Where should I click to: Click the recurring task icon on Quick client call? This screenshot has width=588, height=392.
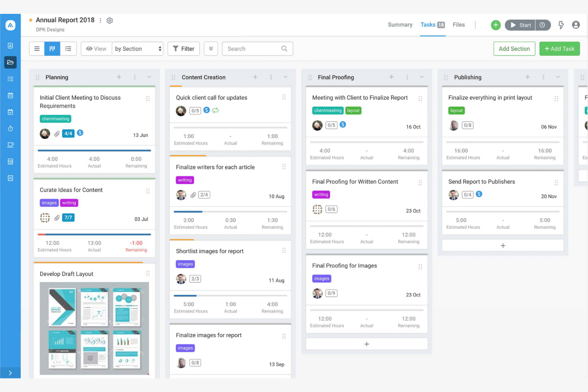[215, 110]
